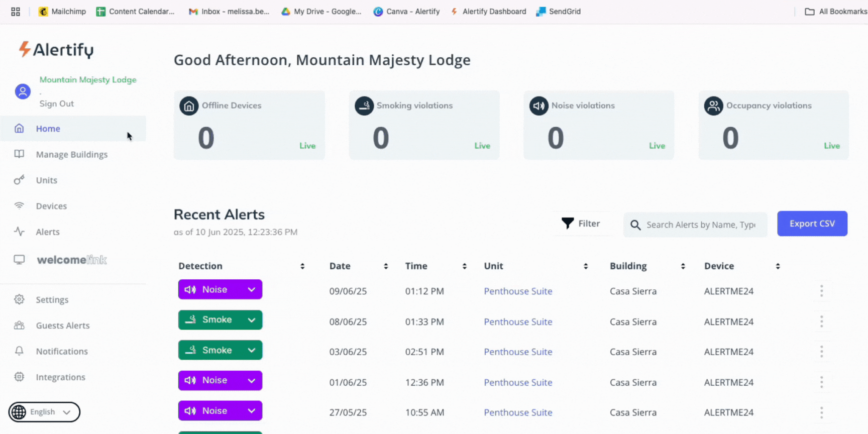Click the Occupancy violations people icon

[x=713, y=106]
